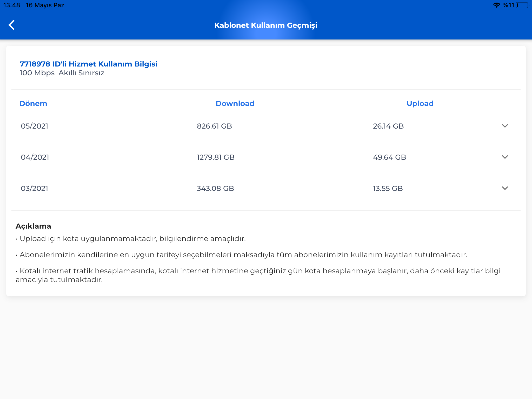Select the Download column header
This screenshot has width=532, height=399.
235,103
